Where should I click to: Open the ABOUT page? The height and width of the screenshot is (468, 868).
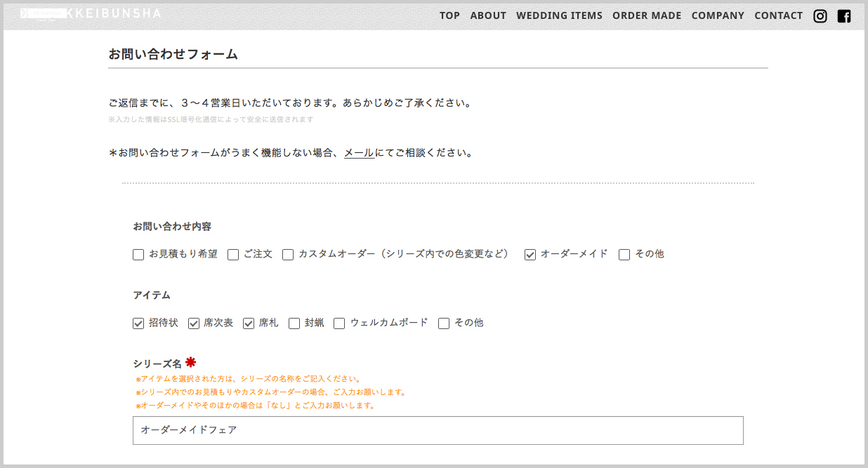(488, 15)
